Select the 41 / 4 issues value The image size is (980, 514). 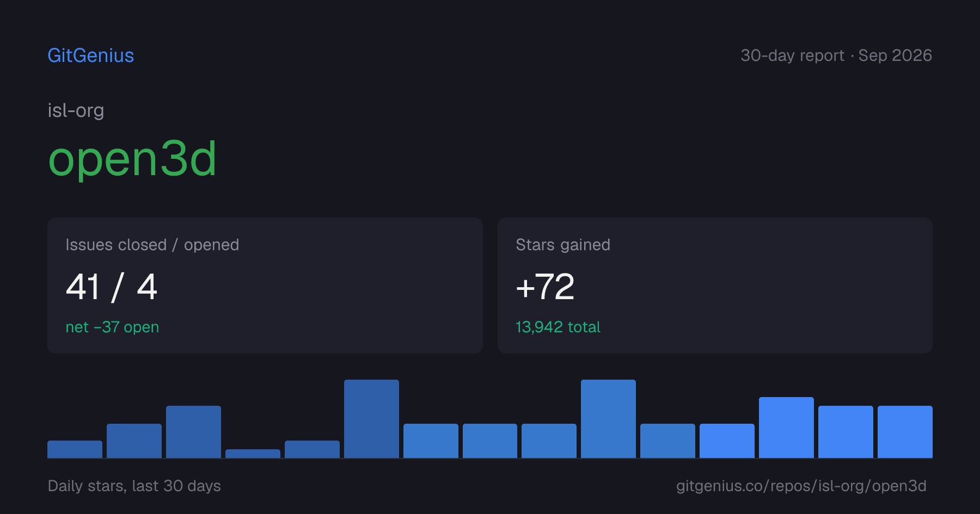[112, 287]
